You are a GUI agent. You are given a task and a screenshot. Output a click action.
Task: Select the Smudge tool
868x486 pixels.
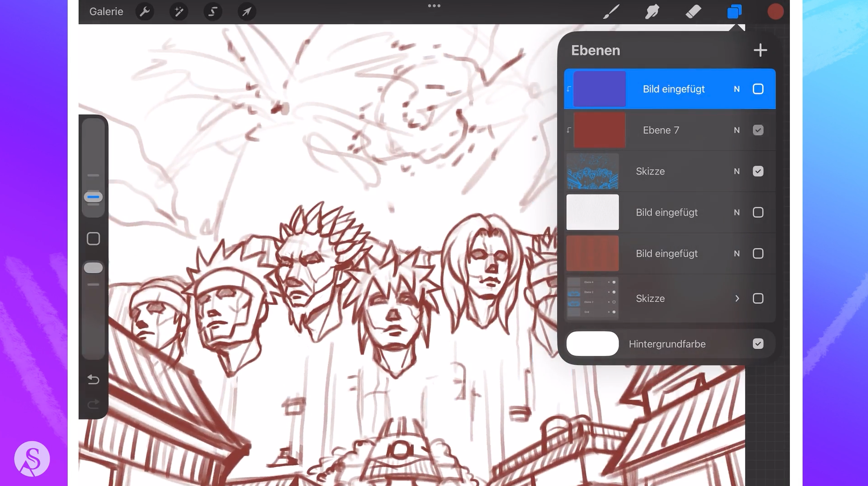point(652,12)
